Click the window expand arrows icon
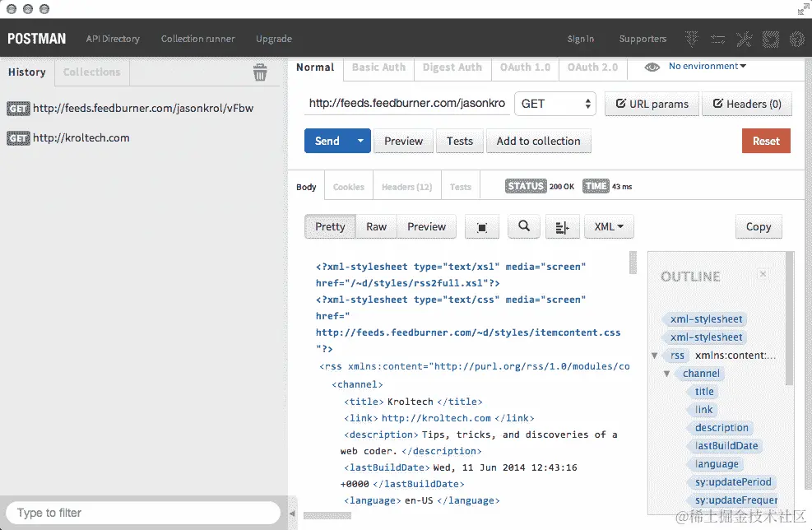 [804, 9]
